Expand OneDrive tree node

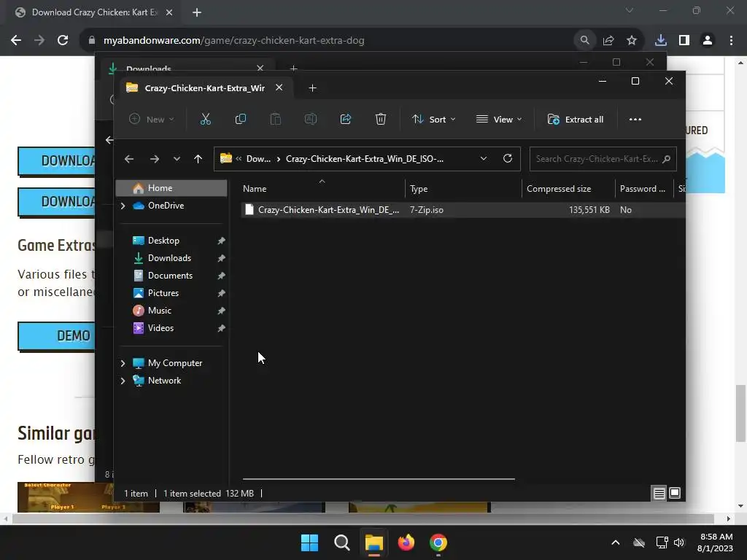123,206
